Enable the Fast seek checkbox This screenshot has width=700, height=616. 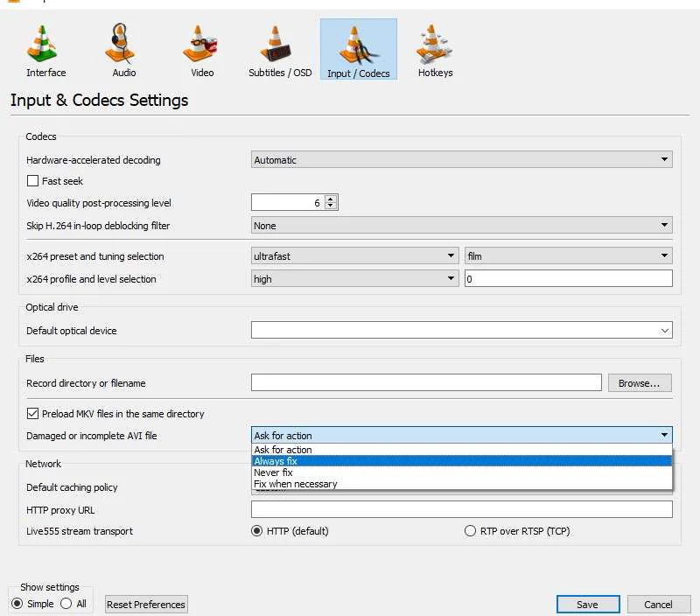click(32, 181)
